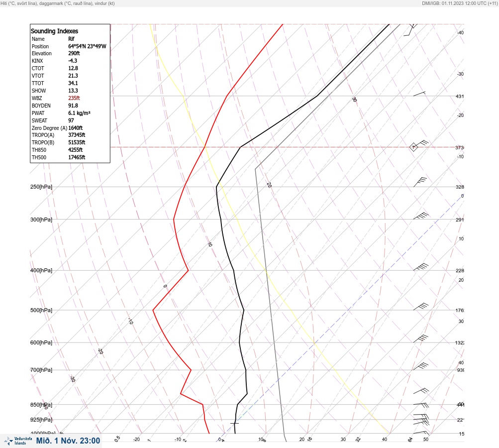Click the wind barb at 400 hPa
499x448 pixels.
click(x=421, y=267)
